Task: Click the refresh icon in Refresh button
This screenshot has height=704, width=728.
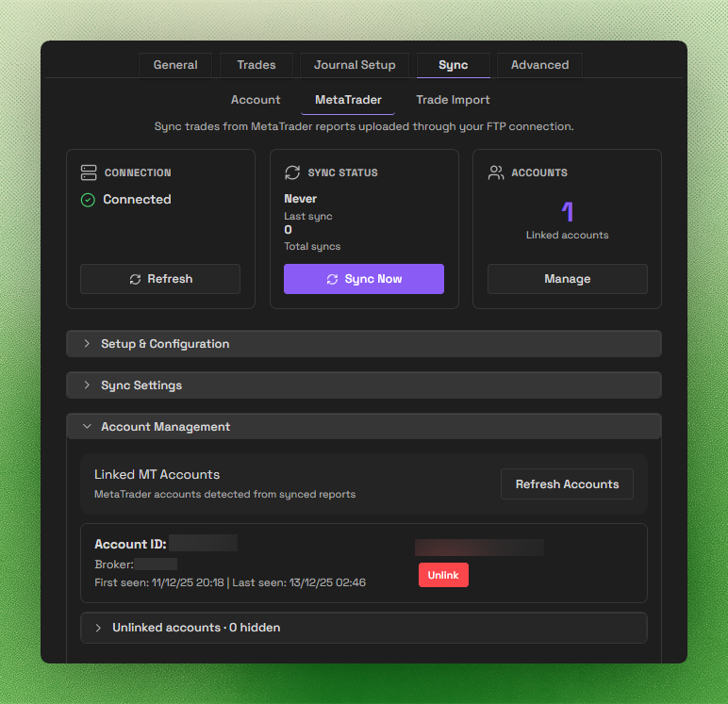Action: pyautogui.click(x=135, y=279)
